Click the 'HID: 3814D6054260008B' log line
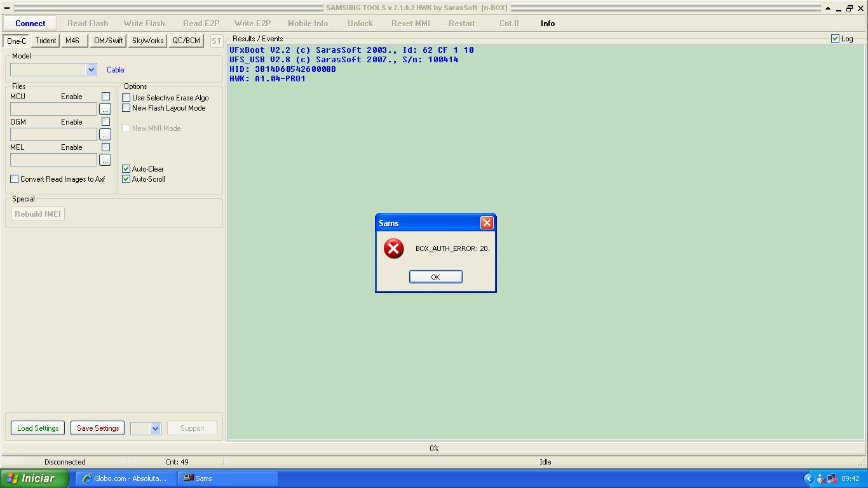This screenshot has height=488, width=868. click(x=283, y=69)
